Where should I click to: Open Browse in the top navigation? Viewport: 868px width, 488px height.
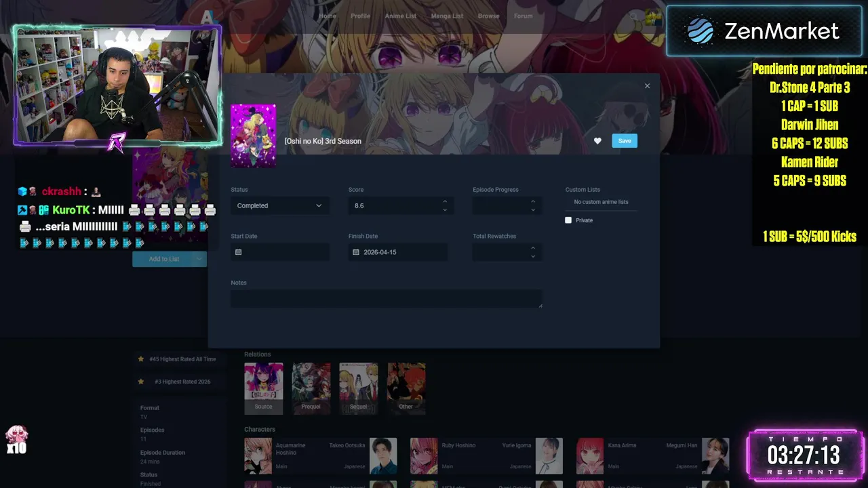[488, 16]
